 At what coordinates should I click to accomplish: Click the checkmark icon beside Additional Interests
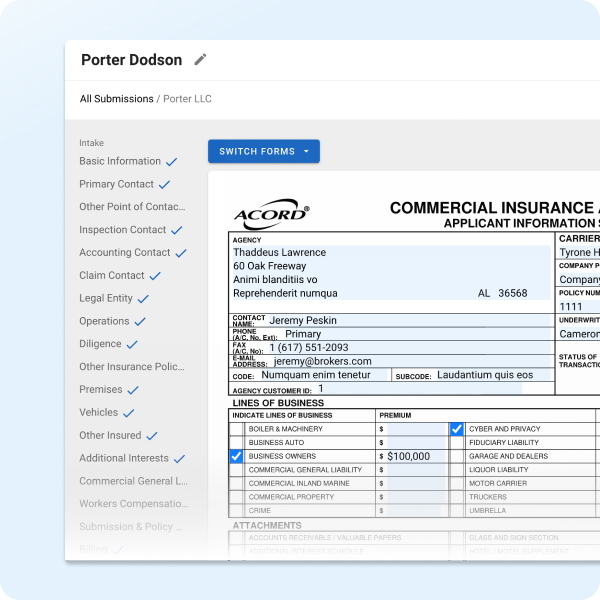point(179,458)
